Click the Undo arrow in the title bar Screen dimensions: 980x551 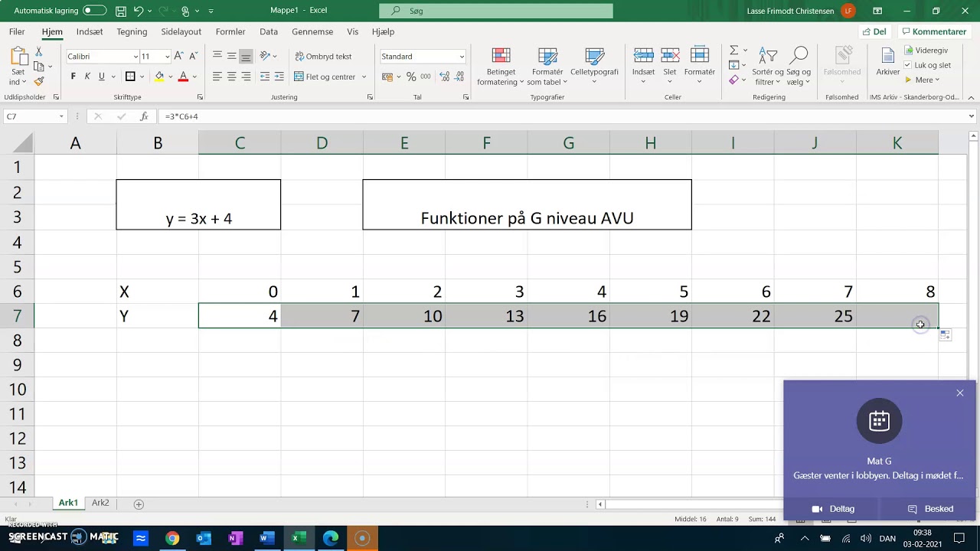[139, 11]
